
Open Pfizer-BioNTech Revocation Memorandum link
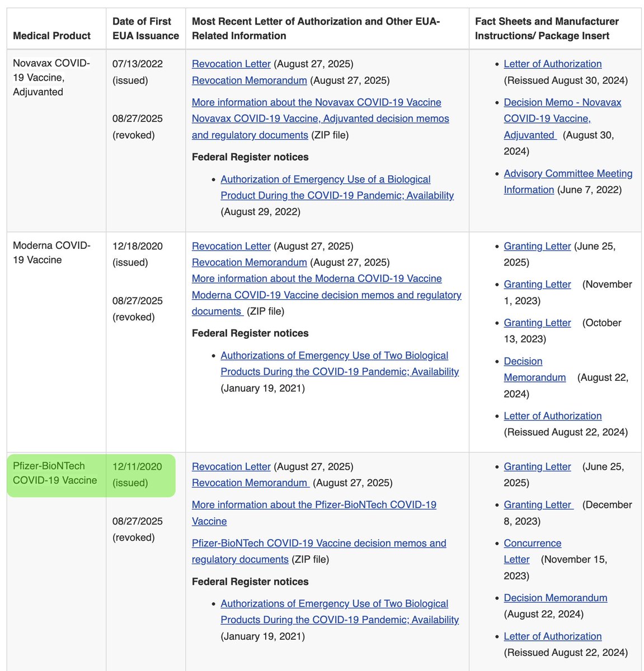click(251, 483)
